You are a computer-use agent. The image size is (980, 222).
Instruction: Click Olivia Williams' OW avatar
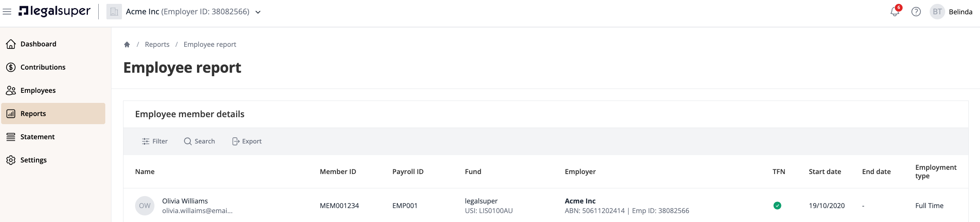click(x=145, y=206)
